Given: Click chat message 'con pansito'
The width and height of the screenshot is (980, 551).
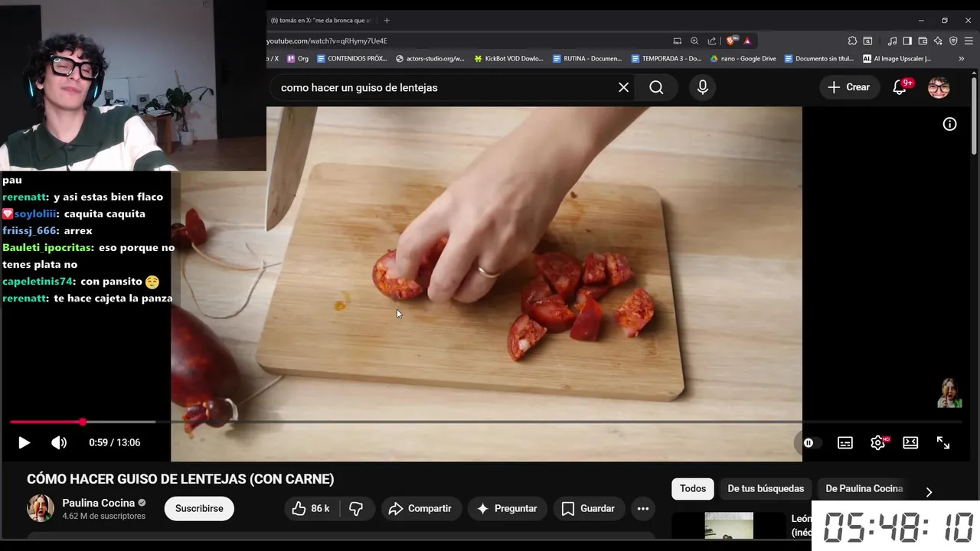Looking at the screenshot, I should [x=111, y=281].
